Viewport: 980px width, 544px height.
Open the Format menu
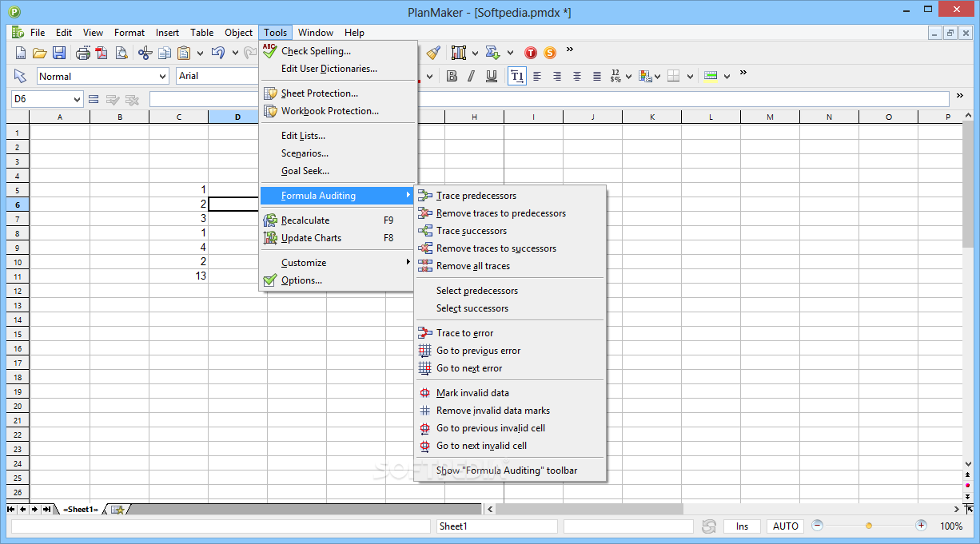click(x=129, y=33)
